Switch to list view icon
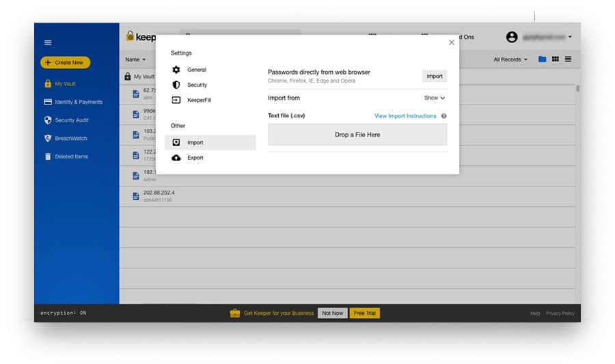Viewport: 615px width, 364px height. coord(568,59)
